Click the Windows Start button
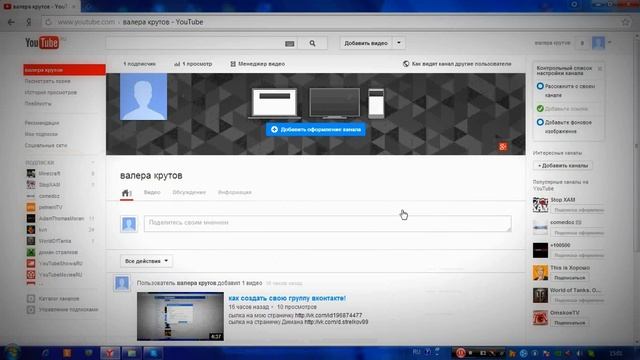 tap(11, 352)
